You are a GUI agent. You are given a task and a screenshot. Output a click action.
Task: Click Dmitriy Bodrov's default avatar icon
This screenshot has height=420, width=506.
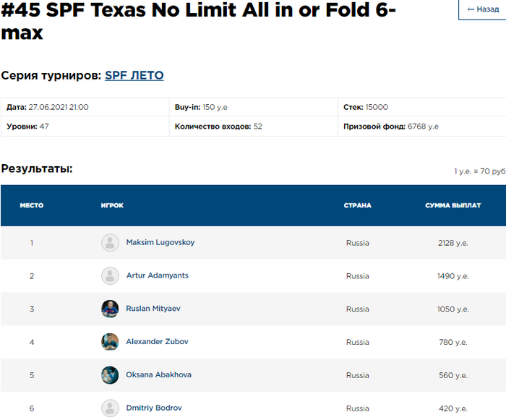tap(110, 408)
